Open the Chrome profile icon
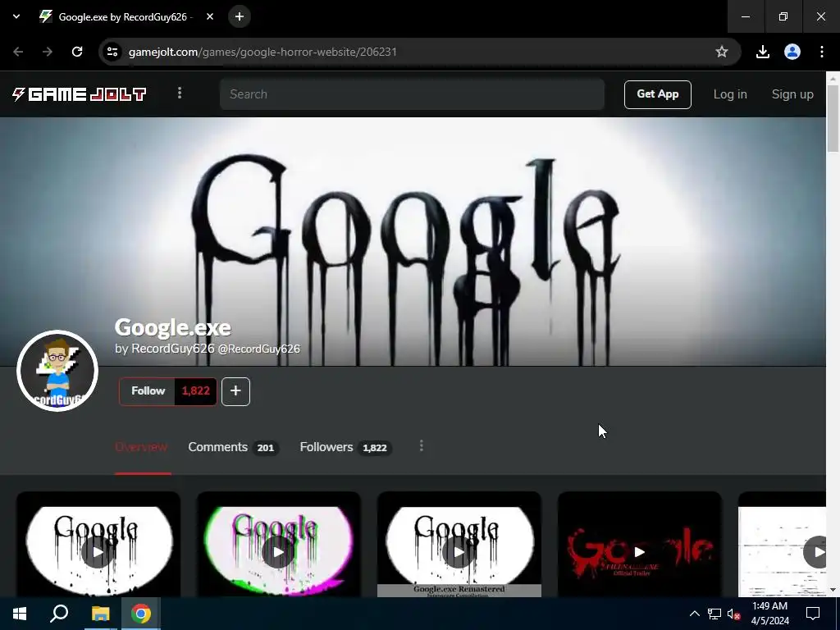The image size is (840, 630). (792, 52)
